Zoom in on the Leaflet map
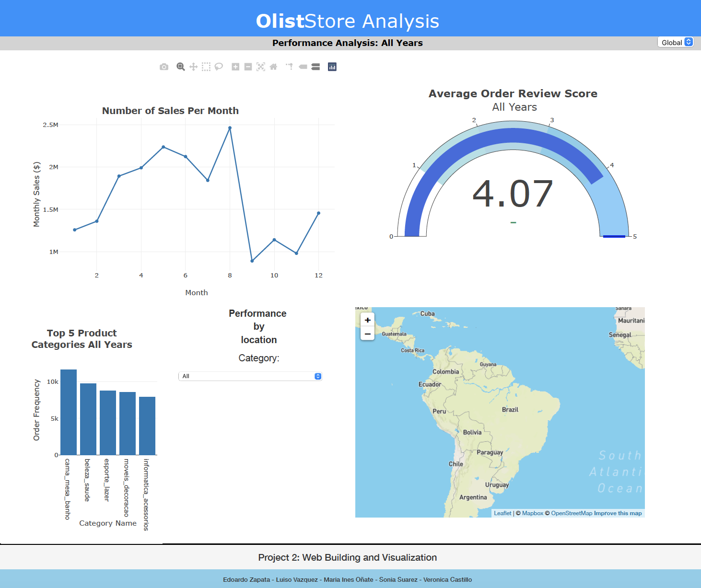Viewport: 701px width, 588px height. (x=367, y=320)
